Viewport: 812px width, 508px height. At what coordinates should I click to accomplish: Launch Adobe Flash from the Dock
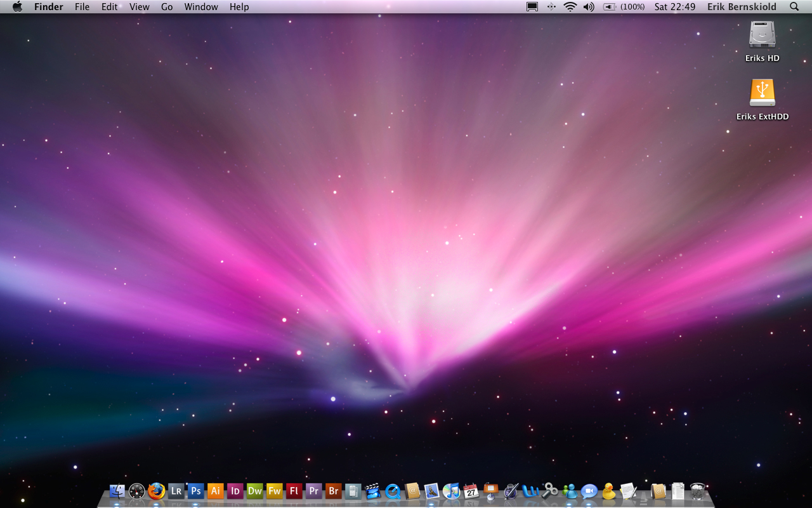point(294,491)
